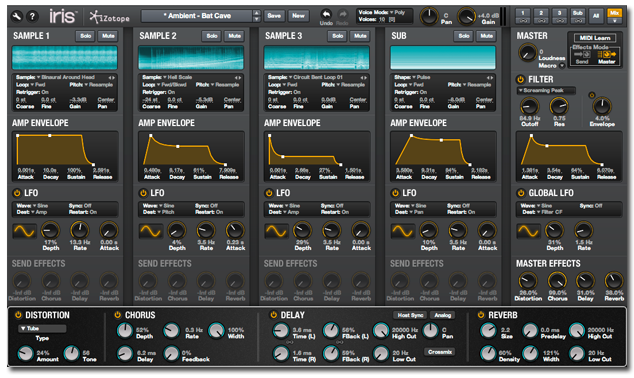Click the Undo arrow icon
The height and width of the screenshot is (378, 634).
pyautogui.click(x=326, y=14)
